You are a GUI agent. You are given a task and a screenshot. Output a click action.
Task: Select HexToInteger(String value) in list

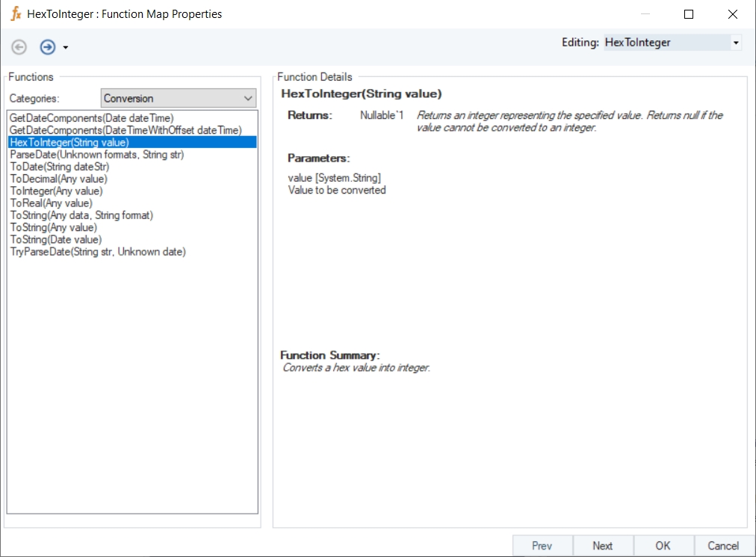click(69, 142)
